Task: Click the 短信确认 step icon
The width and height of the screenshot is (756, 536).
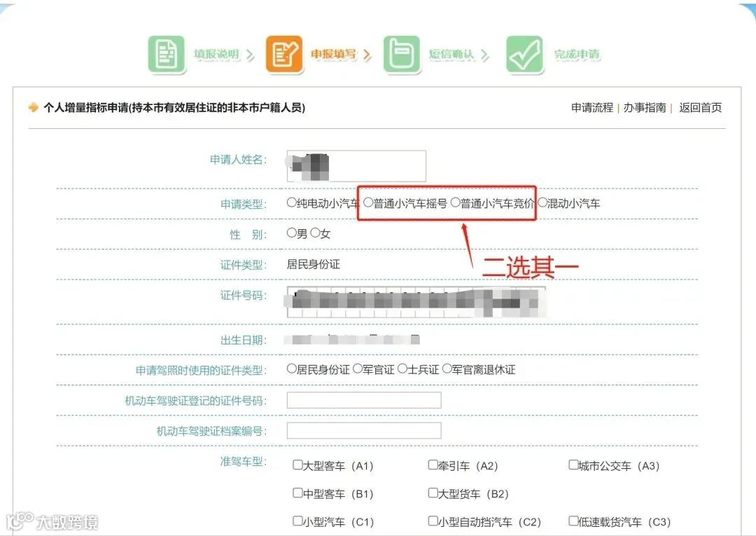Action: pyautogui.click(x=402, y=55)
